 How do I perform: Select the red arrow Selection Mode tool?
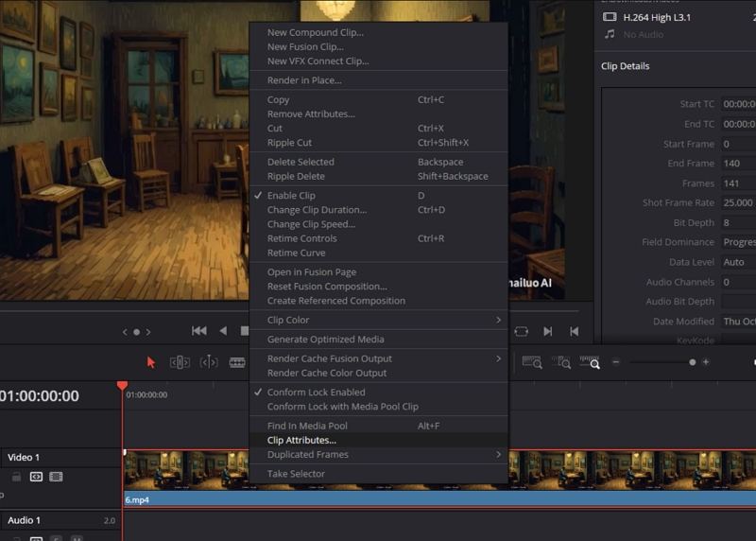point(151,362)
